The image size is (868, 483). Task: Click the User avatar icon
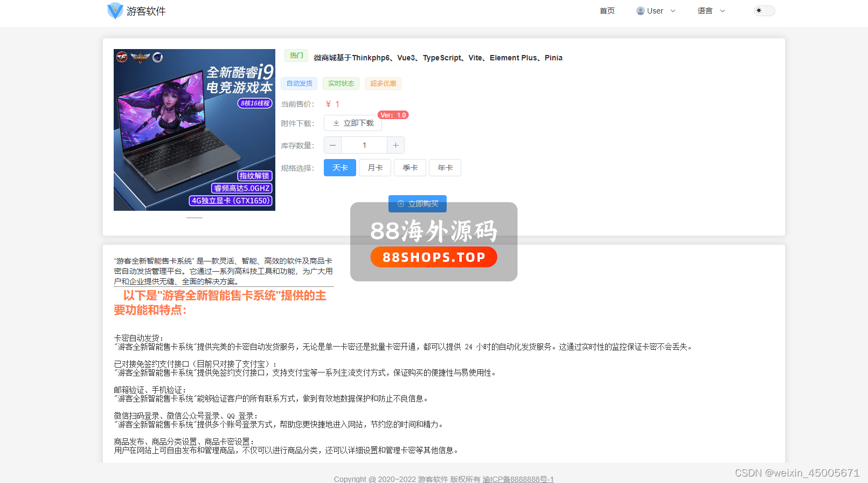(640, 11)
